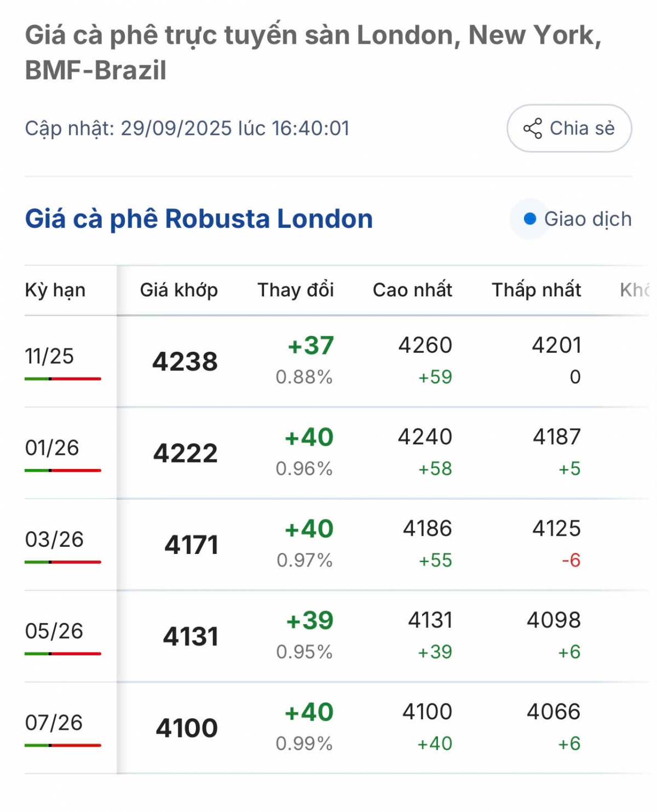This screenshot has width=657, height=812.
Task: Select the 03/26 contract term
Action: click(x=54, y=539)
